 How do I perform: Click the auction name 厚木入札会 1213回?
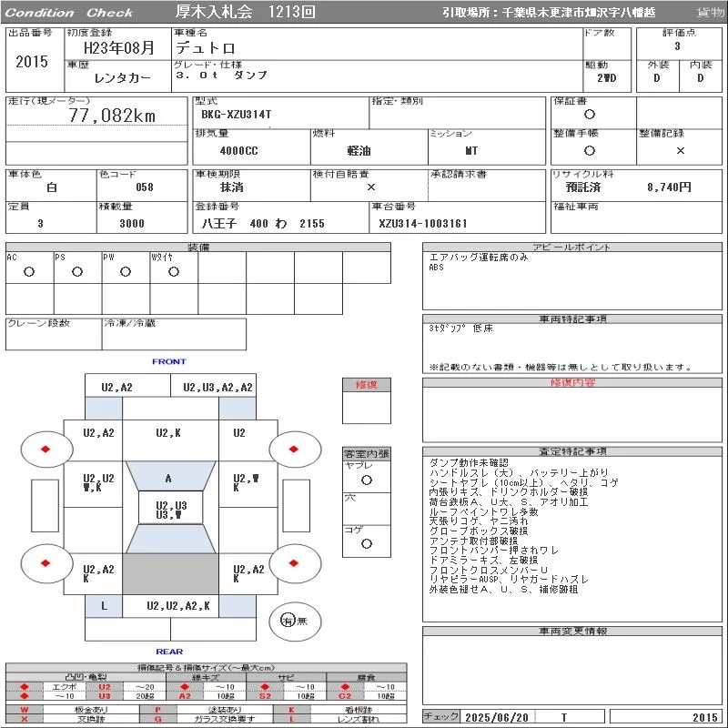(246, 12)
